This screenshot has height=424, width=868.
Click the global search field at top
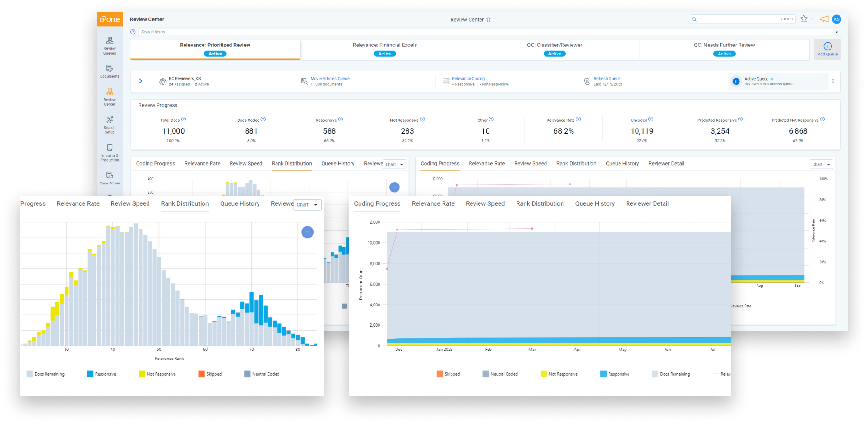[742, 19]
